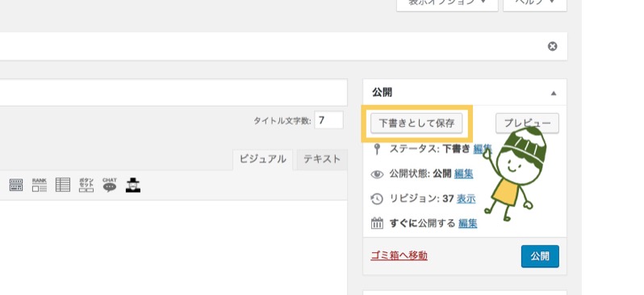Save post with 下書きとして保存 button
Image resolution: width=644 pixels, height=295 pixels.
pyautogui.click(x=416, y=124)
